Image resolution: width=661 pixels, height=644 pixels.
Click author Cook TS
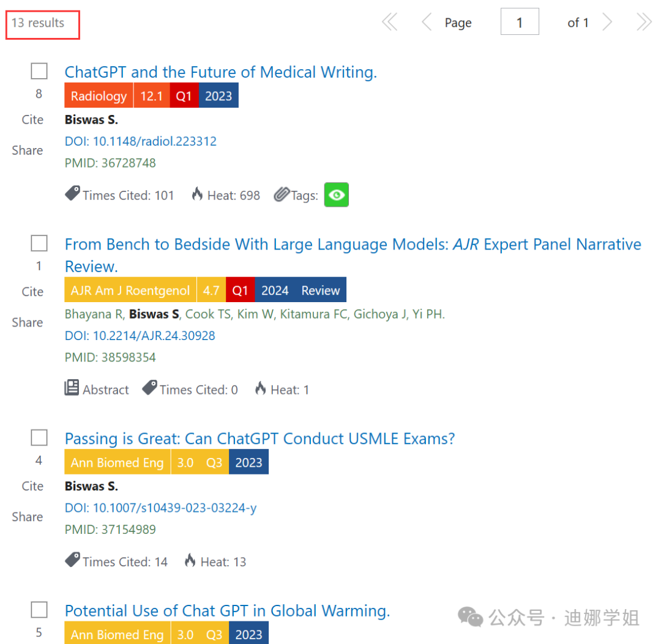coord(208,314)
